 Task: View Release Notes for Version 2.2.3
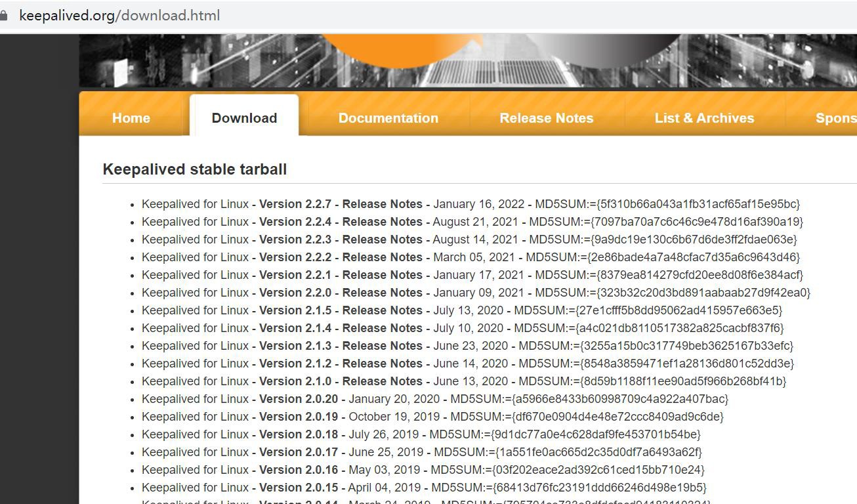[x=382, y=240]
